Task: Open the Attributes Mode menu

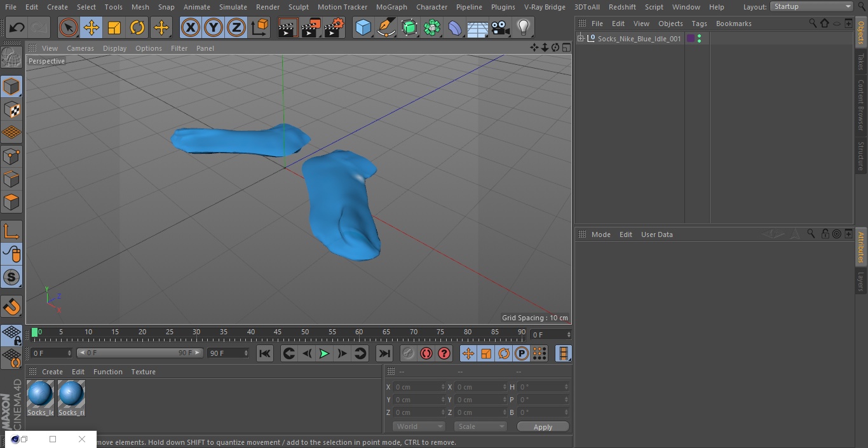Action: tap(600, 234)
